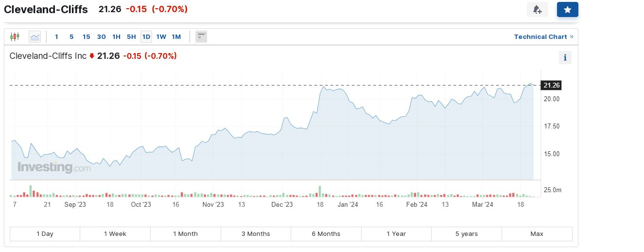Show the 3 Months time range
644x252 pixels.
tap(256, 234)
